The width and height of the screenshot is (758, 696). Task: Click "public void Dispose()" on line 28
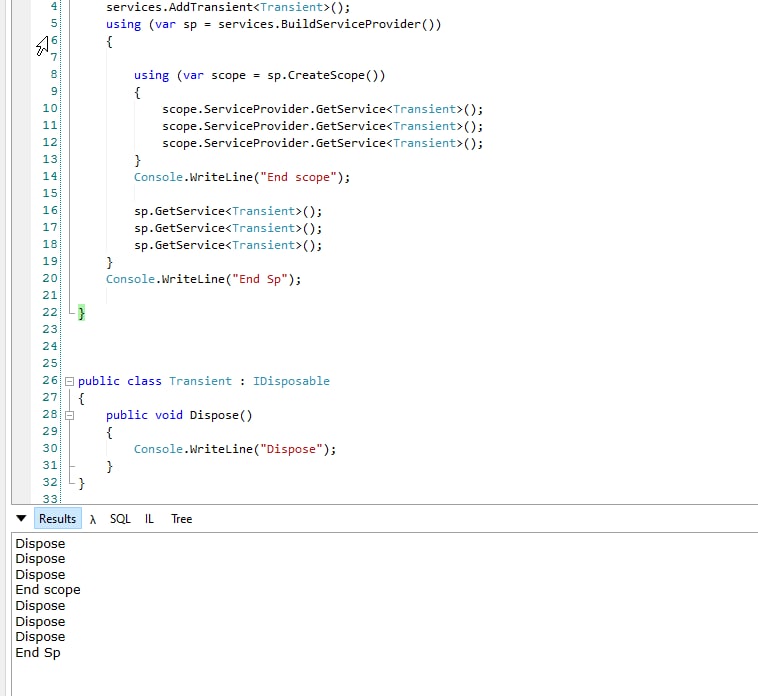(x=179, y=415)
